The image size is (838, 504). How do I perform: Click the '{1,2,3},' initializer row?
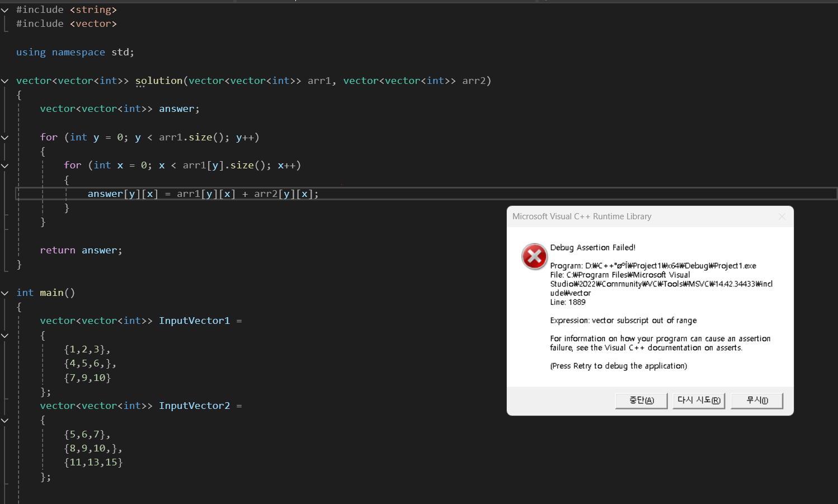pos(87,350)
